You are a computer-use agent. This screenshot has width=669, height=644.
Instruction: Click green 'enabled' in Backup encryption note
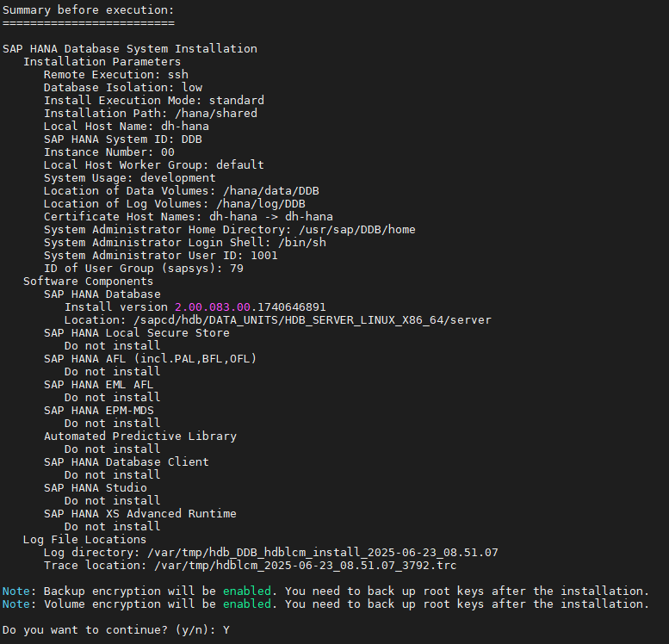(247, 591)
